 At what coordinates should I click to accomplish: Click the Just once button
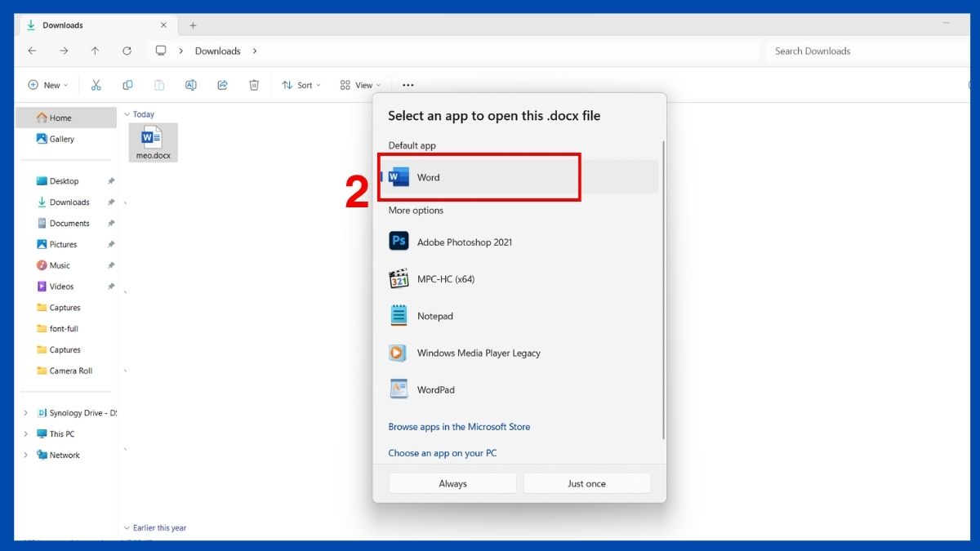[x=586, y=483]
